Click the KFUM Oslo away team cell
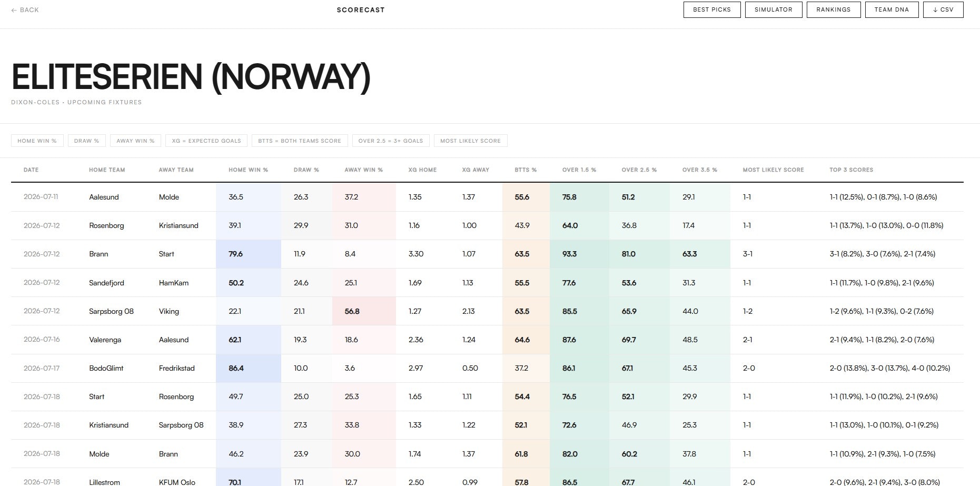This screenshot has width=980, height=486. (x=177, y=482)
